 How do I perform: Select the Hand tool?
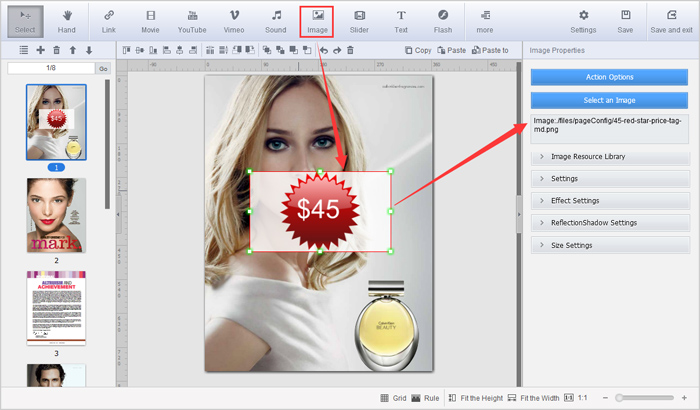coord(67,20)
